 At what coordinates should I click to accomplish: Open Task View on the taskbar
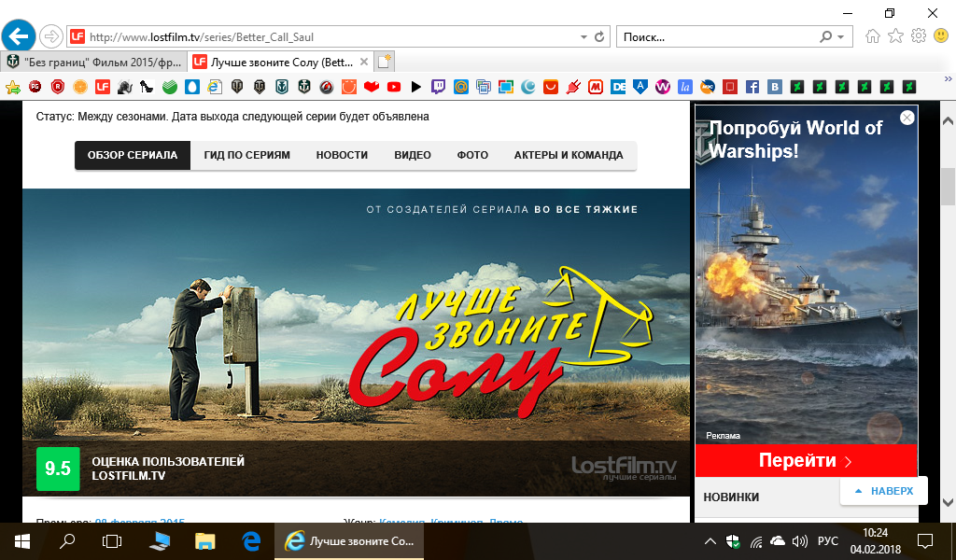click(112, 541)
